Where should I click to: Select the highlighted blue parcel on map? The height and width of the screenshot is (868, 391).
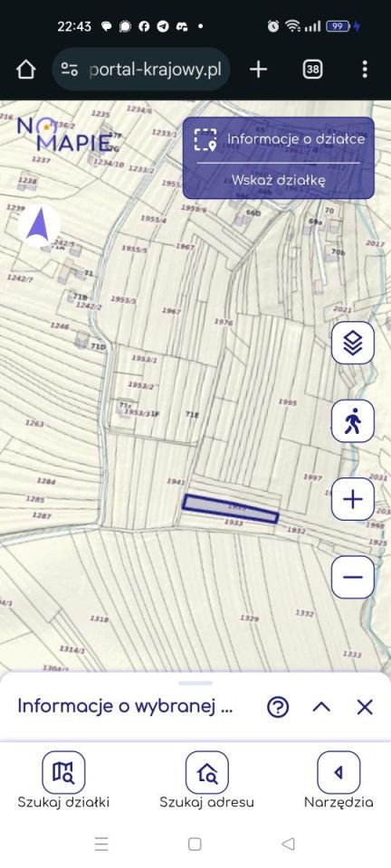[x=231, y=509]
